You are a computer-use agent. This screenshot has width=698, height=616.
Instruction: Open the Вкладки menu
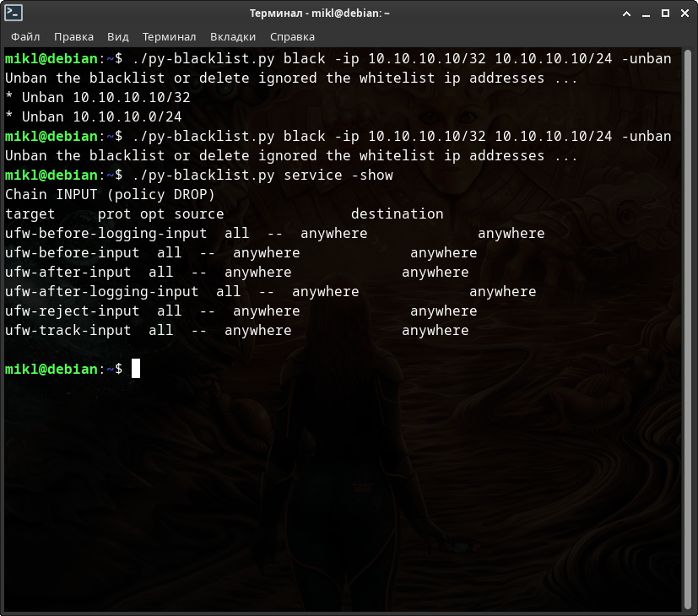point(233,36)
